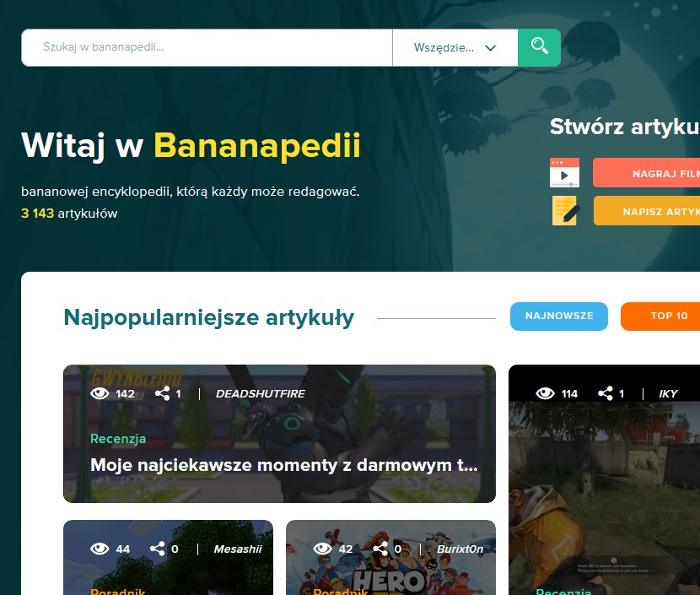Viewport: 700px width, 595px height.
Task: Switch to the 'Top 10' articles tab
Action: tap(660, 316)
